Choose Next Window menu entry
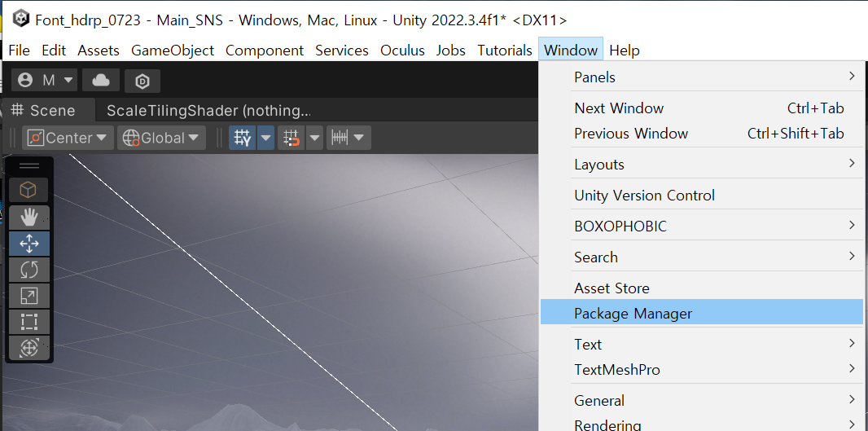This screenshot has width=868, height=431. pyautogui.click(x=701, y=108)
